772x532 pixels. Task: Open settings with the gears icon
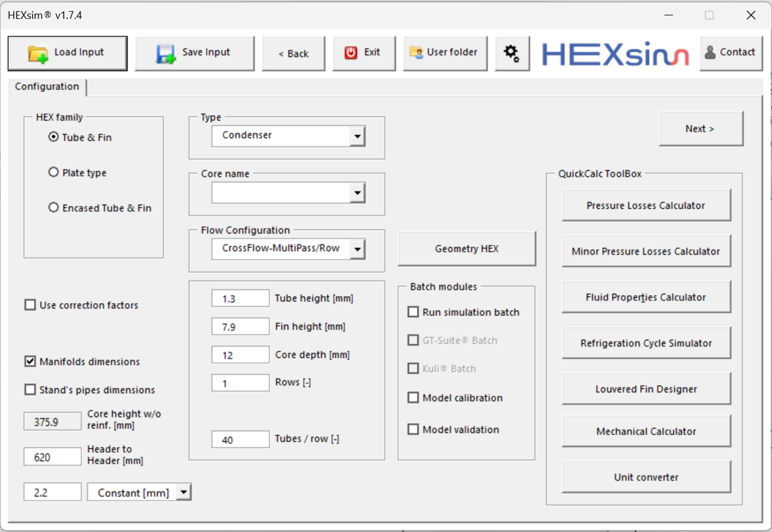click(x=512, y=53)
